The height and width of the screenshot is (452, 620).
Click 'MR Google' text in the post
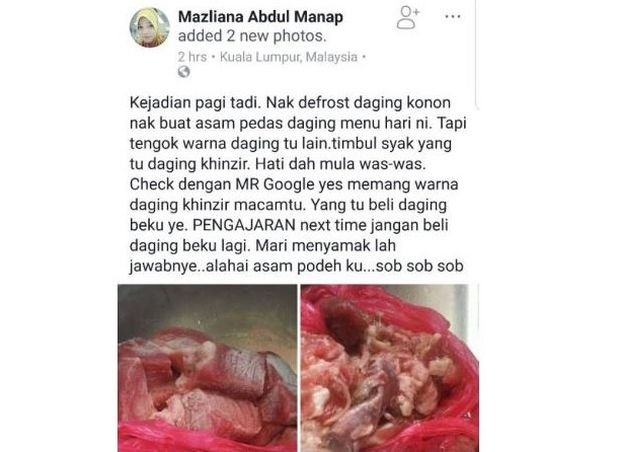[273, 184]
